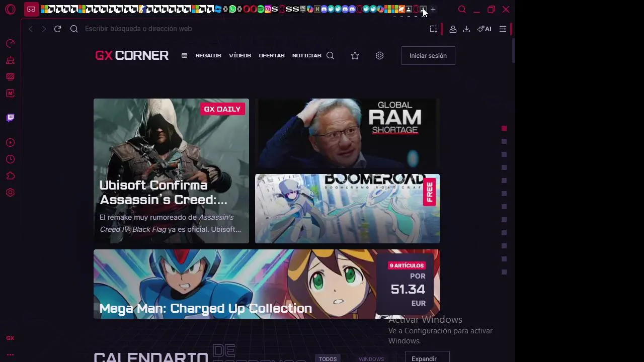
Task: Open a new tab with plus button
Action: click(433, 9)
